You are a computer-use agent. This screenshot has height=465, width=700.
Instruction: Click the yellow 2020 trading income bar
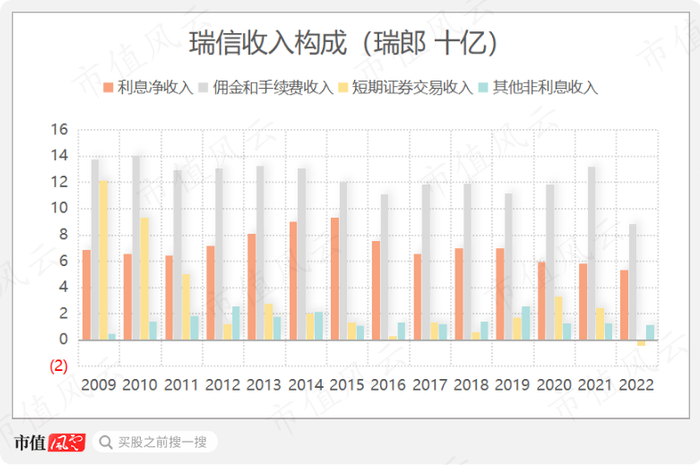(x=558, y=318)
